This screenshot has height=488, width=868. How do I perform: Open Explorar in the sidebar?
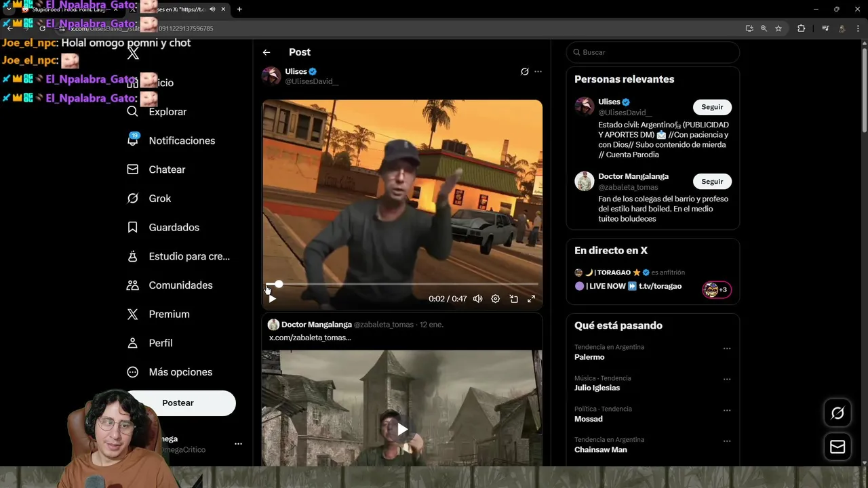click(x=157, y=112)
